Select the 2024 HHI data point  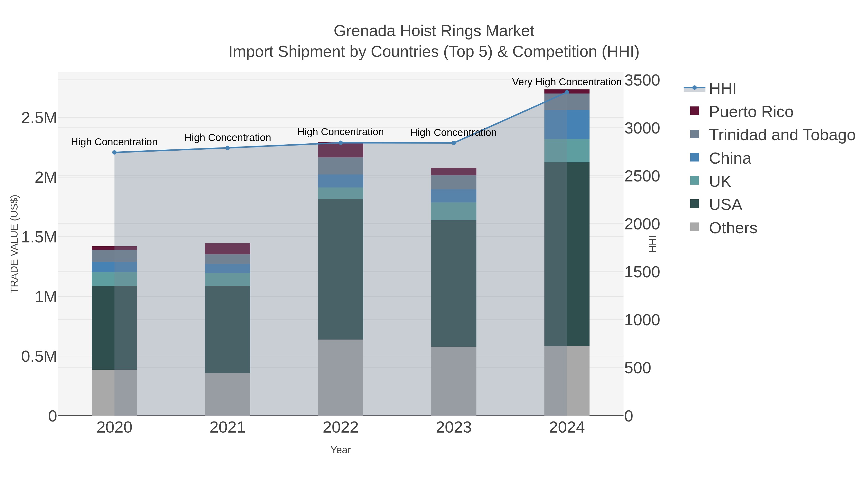click(567, 92)
